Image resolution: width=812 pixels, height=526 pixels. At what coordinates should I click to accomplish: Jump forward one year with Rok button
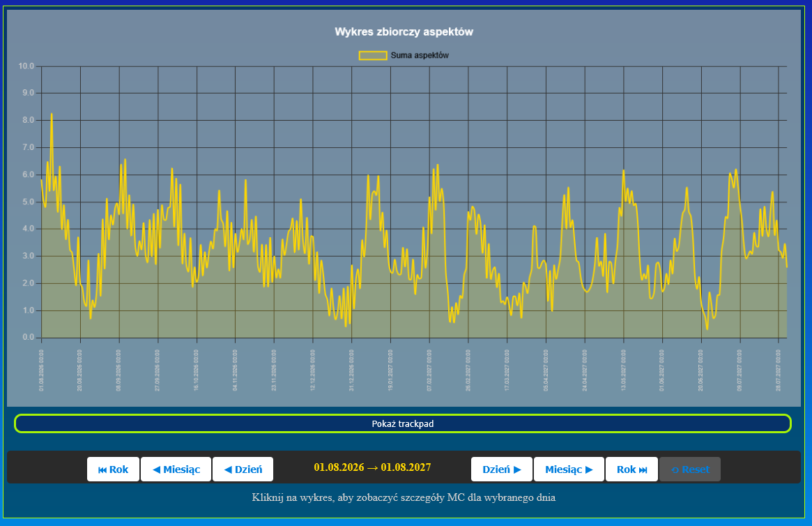click(x=631, y=469)
